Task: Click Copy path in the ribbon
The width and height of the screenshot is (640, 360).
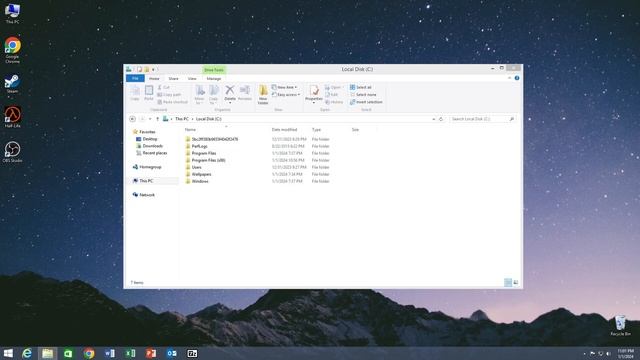Action: [x=169, y=95]
